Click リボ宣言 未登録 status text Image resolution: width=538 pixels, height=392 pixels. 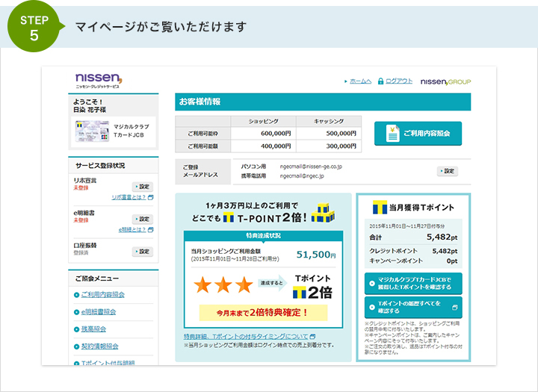click(x=81, y=188)
